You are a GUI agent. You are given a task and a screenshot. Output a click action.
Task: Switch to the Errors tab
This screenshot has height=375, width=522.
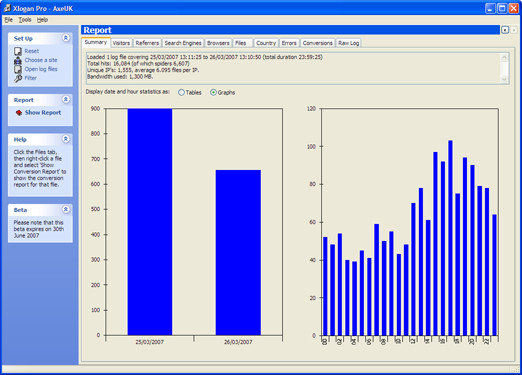coord(289,43)
